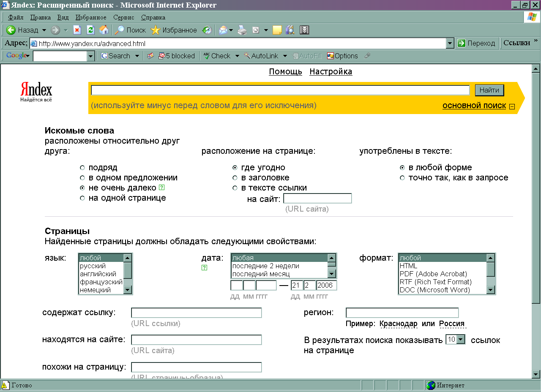Click the основной поиск link
541x392 pixels.
(x=474, y=106)
